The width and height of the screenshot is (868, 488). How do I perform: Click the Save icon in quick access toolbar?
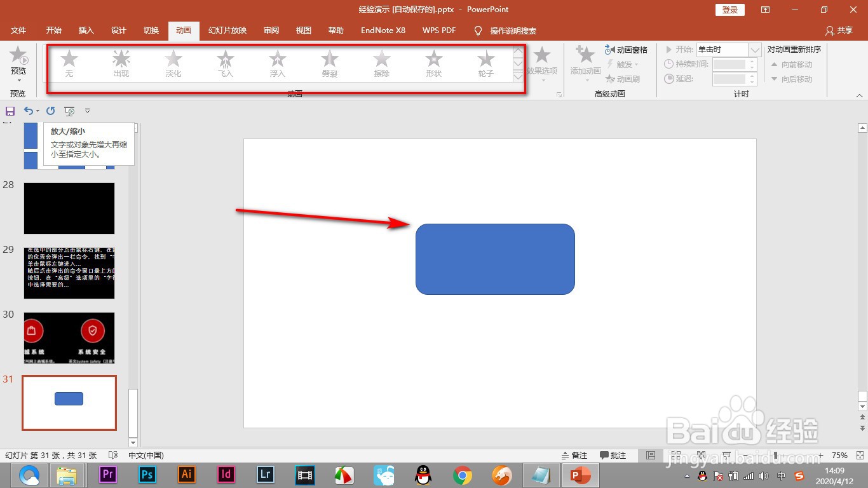10,111
